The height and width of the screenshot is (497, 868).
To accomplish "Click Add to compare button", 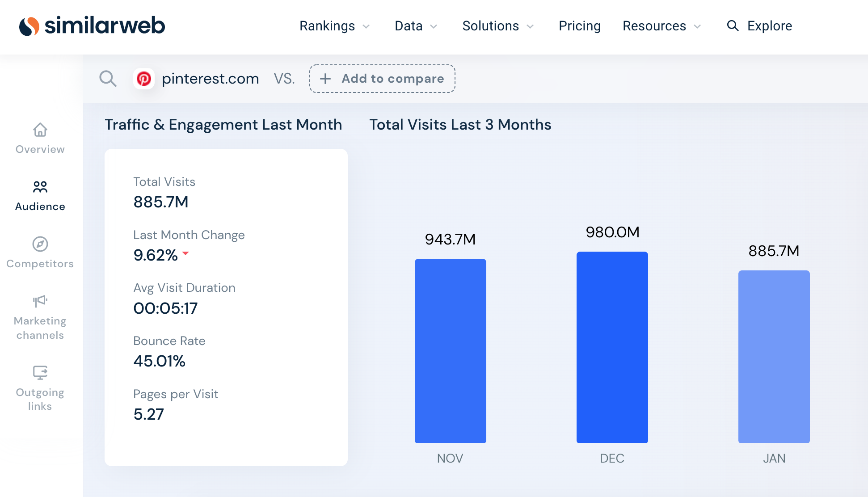I will pos(382,79).
